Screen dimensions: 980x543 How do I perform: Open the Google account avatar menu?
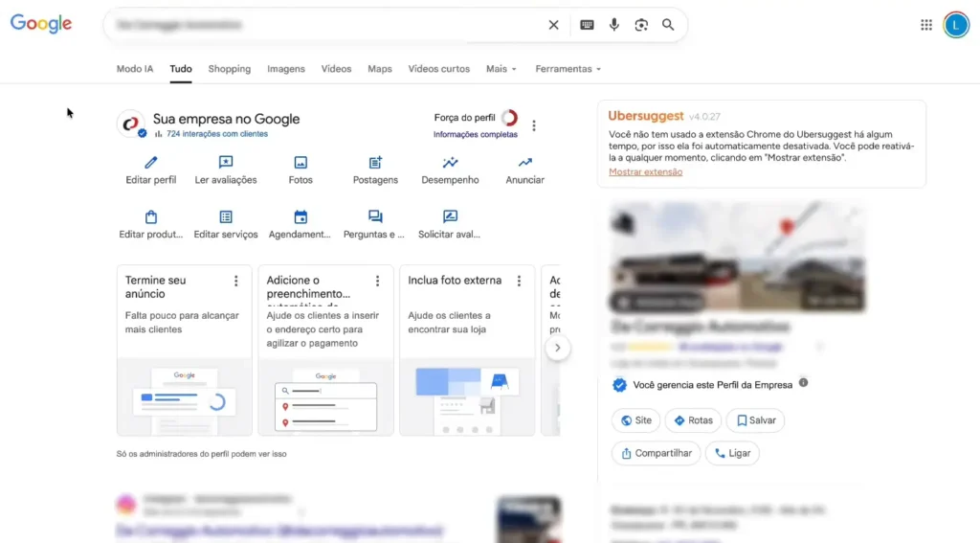(956, 25)
